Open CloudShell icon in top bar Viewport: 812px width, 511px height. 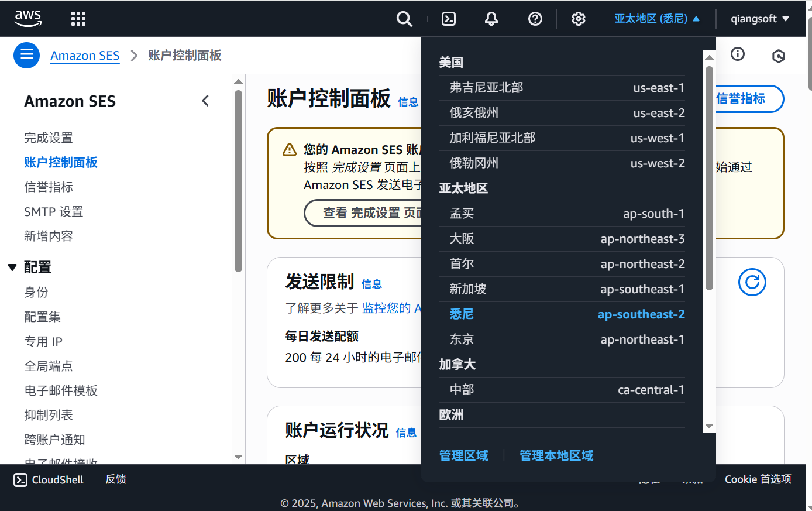(449, 19)
